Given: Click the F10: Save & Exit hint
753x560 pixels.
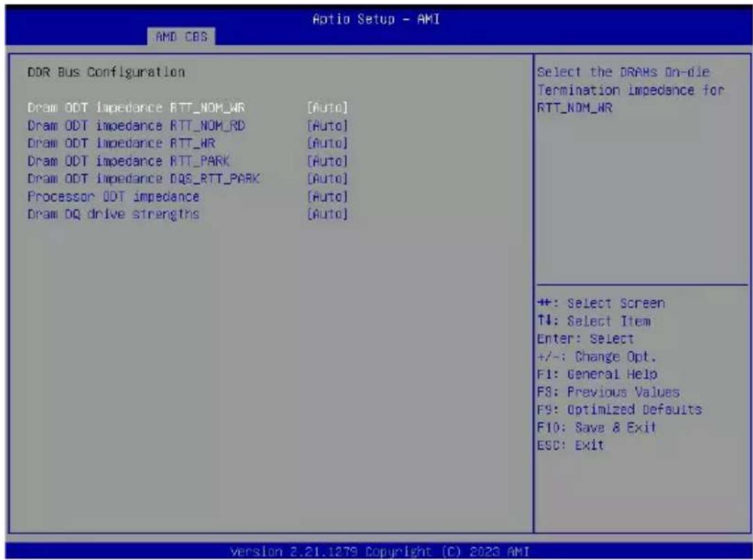Looking at the screenshot, I should 596,428.
